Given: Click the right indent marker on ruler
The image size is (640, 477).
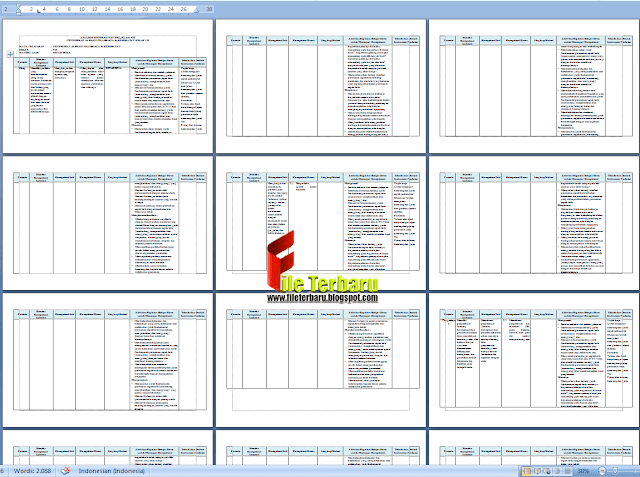Looking at the screenshot, I should [196, 10].
